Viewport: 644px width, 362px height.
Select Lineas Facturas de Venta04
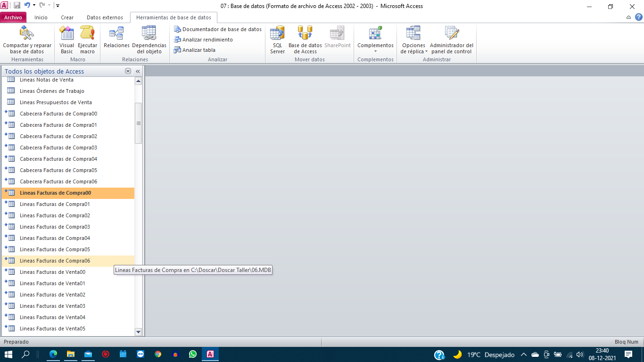click(68, 317)
